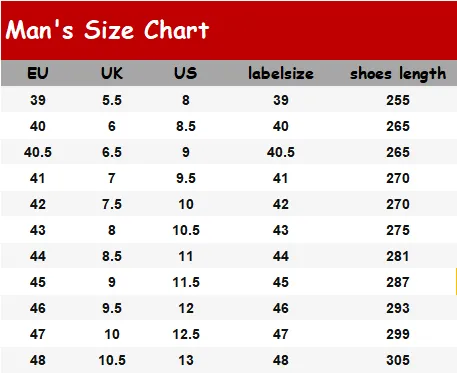The width and height of the screenshot is (457, 373).
Task: Click shoes length 281 cell
Action: pos(397,256)
